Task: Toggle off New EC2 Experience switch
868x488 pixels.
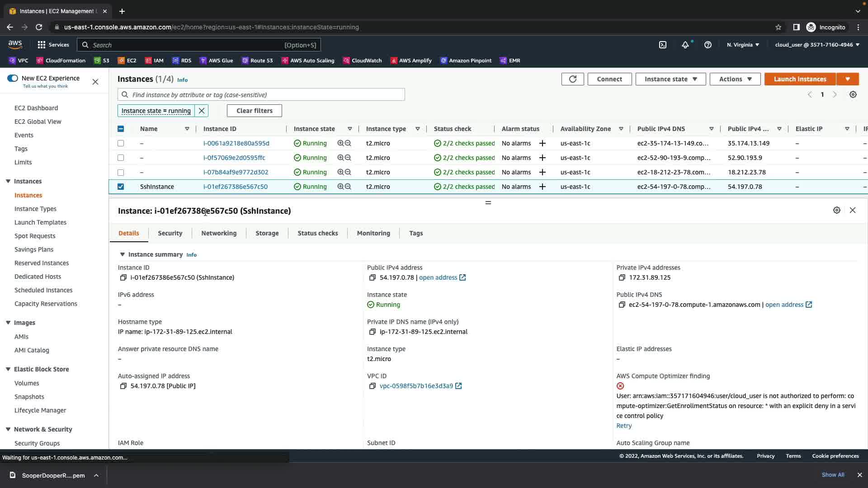Action: (13, 78)
